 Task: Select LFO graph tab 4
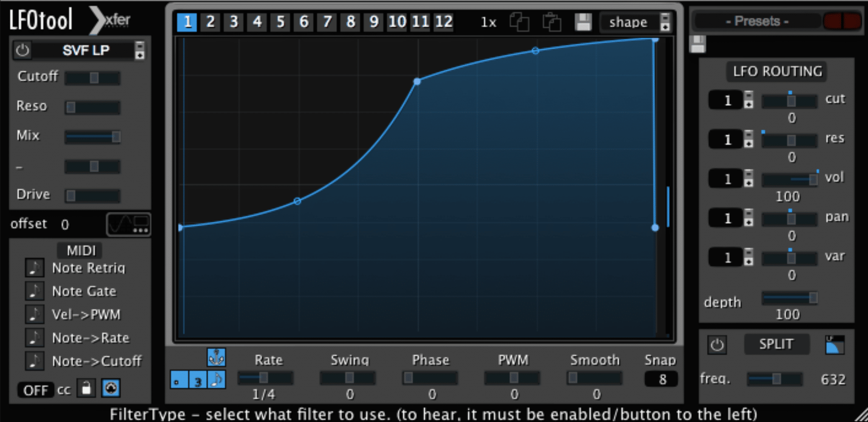tap(257, 22)
